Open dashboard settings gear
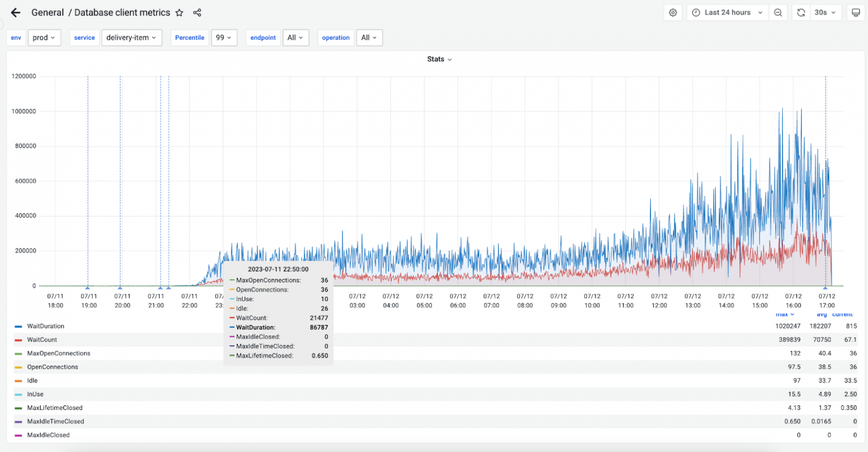Image resolution: width=868 pixels, height=452 pixels. pyautogui.click(x=673, y=13)
